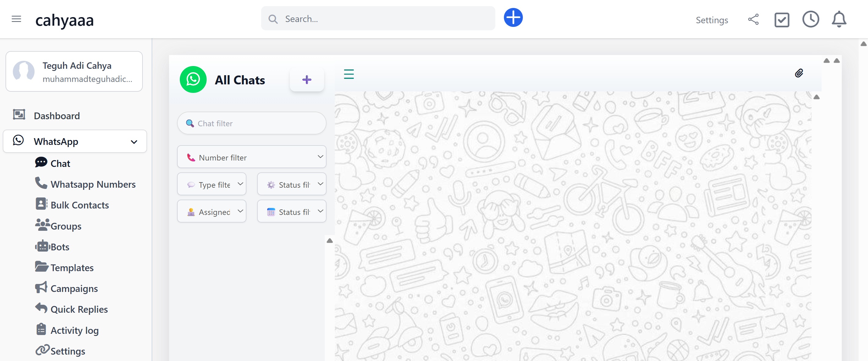The image size is (868, 361).
Task: Open the Type filter dropdown
Action: pos(212,184)
